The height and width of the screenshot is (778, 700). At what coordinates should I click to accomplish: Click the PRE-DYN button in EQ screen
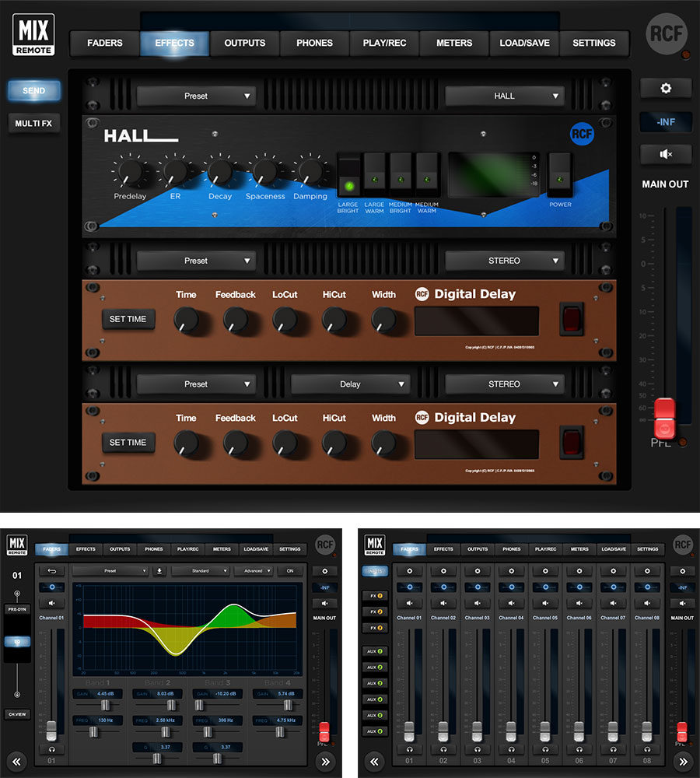[x=17, y=609]
